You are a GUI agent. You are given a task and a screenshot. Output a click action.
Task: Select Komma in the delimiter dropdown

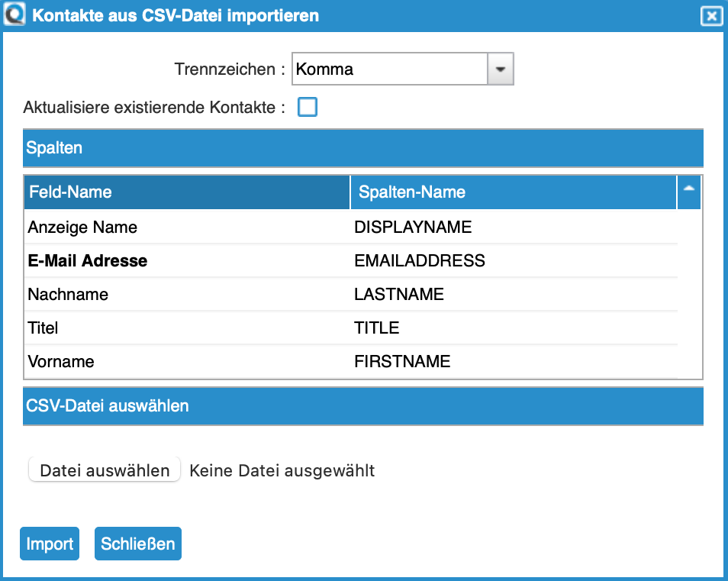[389, 69]
